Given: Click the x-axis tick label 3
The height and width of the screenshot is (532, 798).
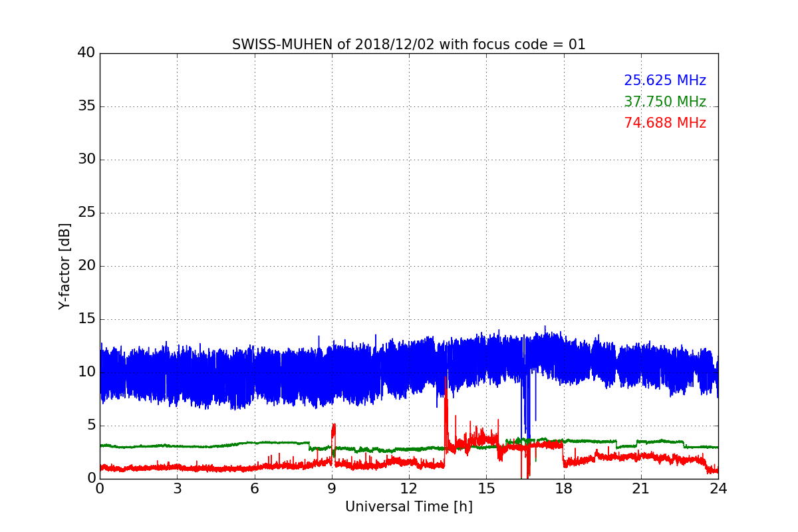Looking at the screenshot, I should tap(177, 489).
